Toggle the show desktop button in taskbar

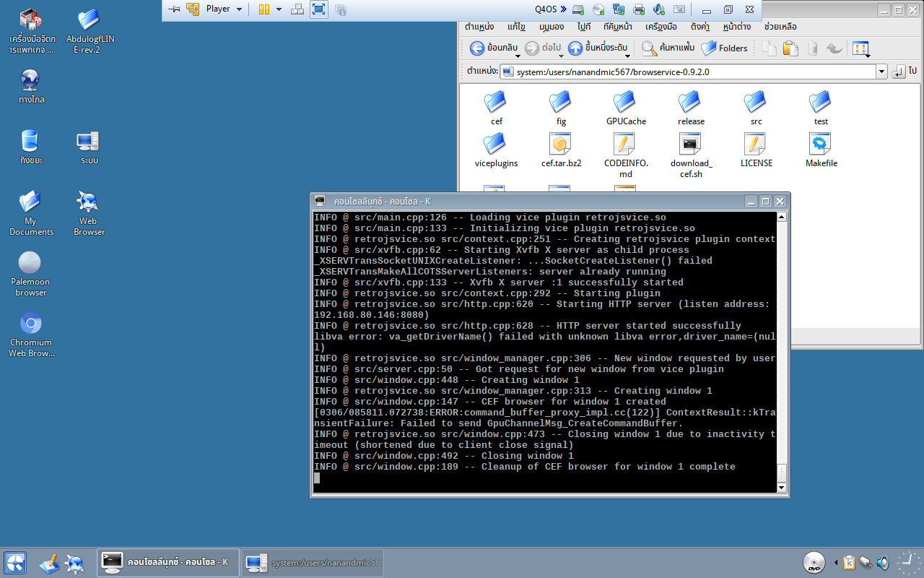(x=49, y=563)
